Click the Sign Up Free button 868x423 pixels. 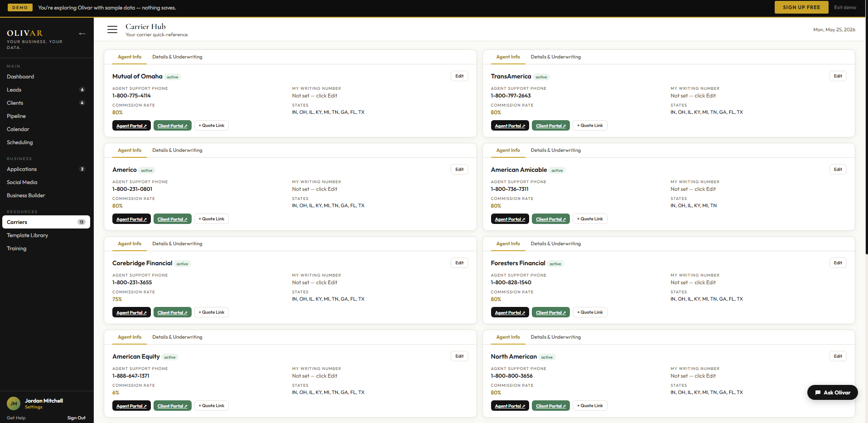[801, 7]
